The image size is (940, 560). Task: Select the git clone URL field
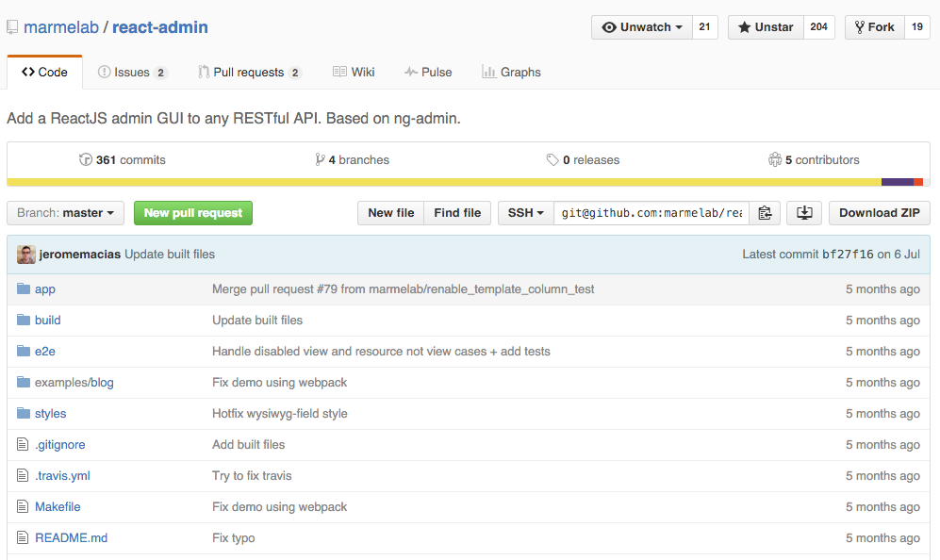pyautogui.click(x=651, y=213)
